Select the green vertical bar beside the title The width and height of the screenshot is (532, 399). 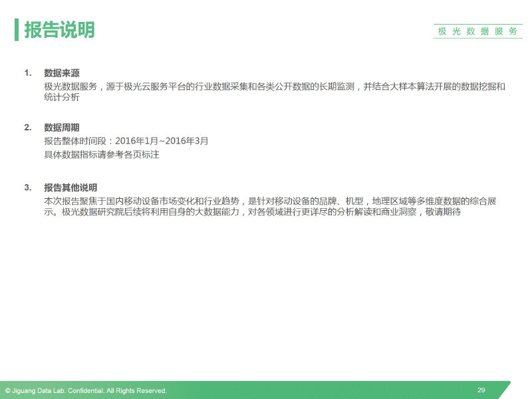pos(17,30)
